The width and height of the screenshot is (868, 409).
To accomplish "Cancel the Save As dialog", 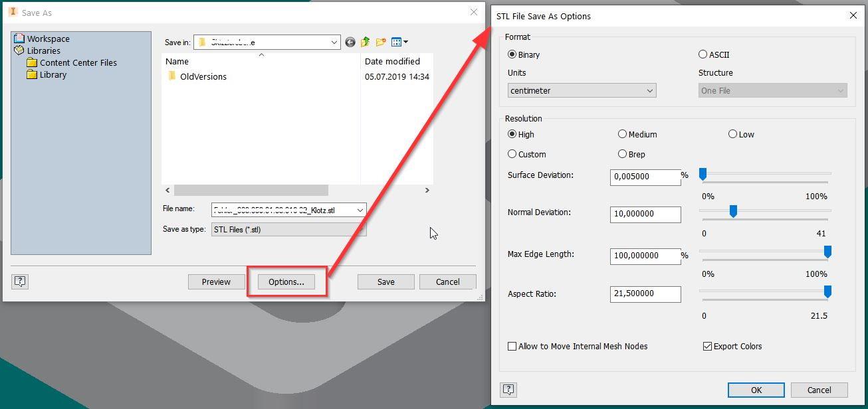I will pos(448,282).
